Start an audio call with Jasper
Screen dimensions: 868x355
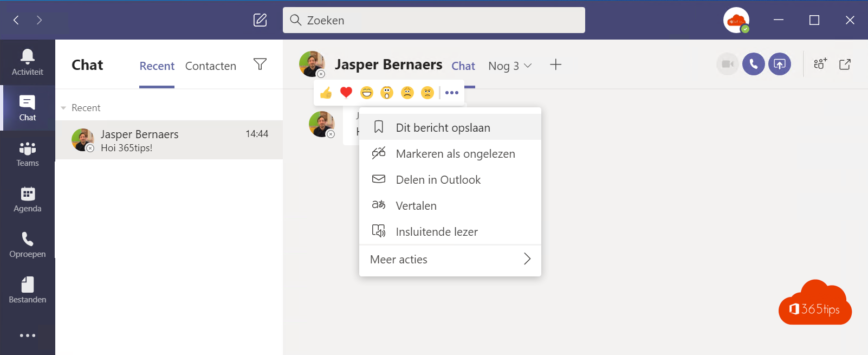coord(754,64)
